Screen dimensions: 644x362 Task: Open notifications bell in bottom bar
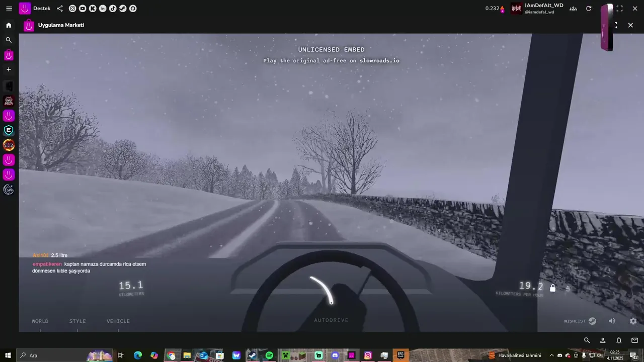(619, 340)
